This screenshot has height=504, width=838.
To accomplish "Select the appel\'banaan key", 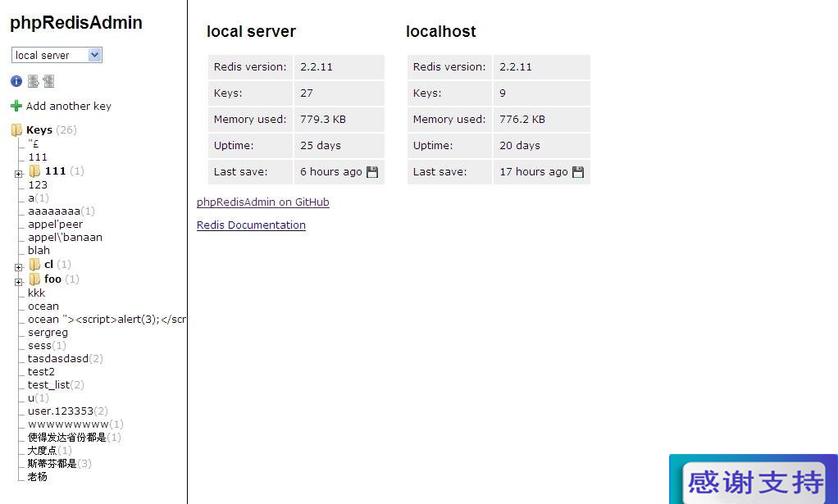I will pos(66,237).
